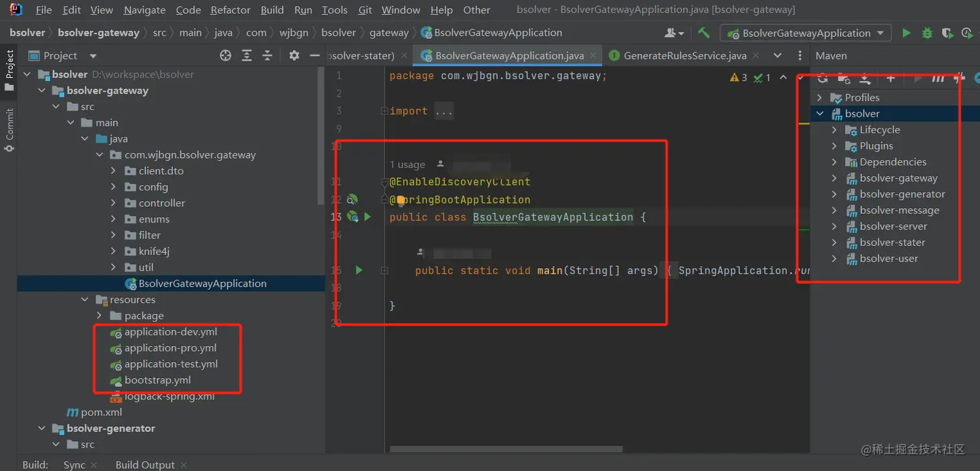The image size is (980, 471).
Task: Expand the knife4j package
Action: tap(113, 251)
